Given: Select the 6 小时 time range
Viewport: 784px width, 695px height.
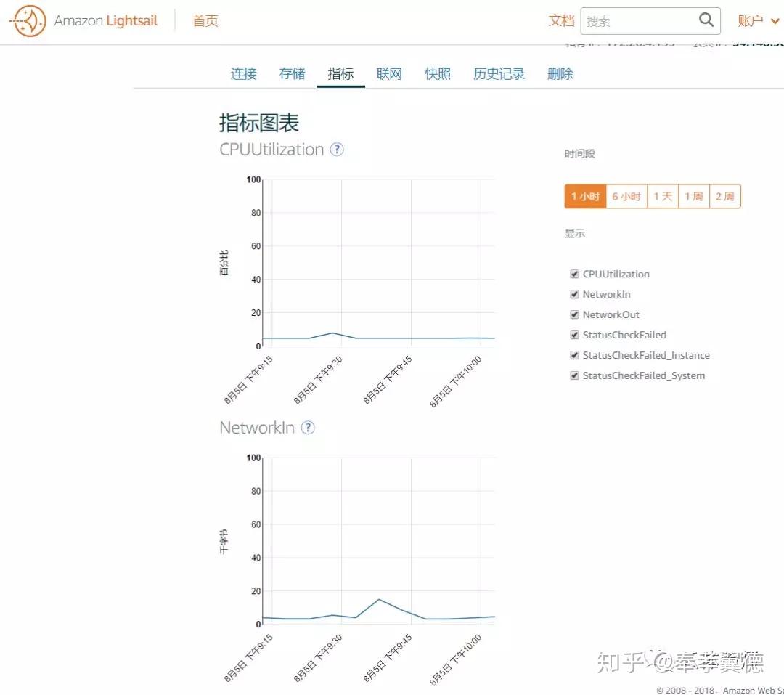Looking at the screenshot, I should pyautogui.click(x=626, y=196).
